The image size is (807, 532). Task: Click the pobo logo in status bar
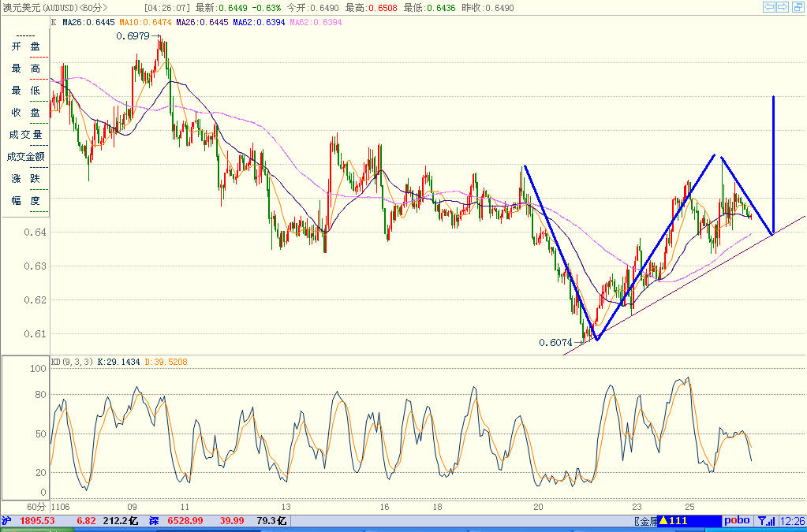click(x=737, y=521)
